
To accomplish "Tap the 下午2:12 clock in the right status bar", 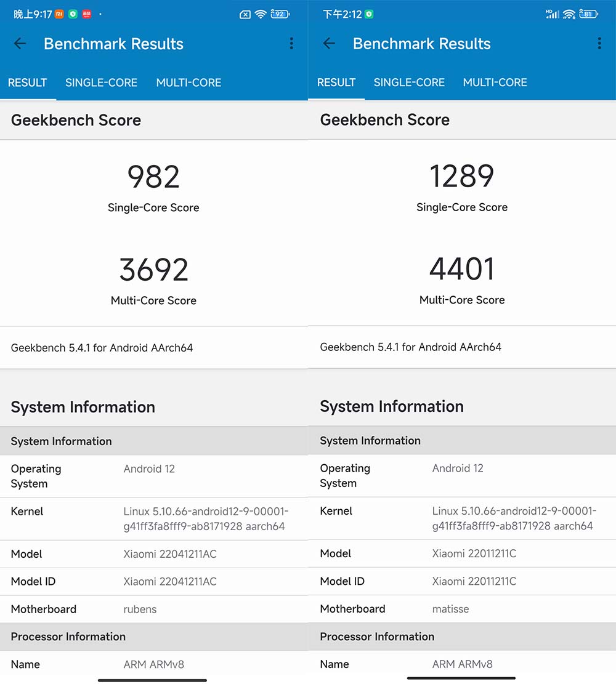I will [342, 14].
